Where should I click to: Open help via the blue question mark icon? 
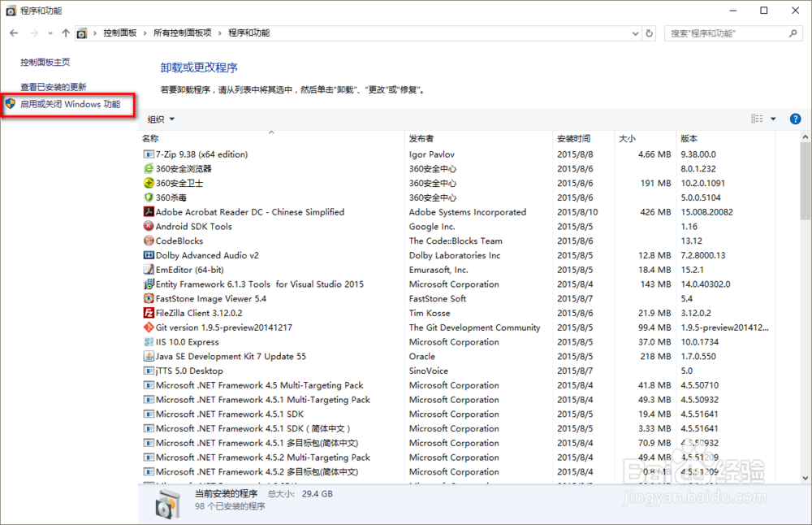coord(795,118)
